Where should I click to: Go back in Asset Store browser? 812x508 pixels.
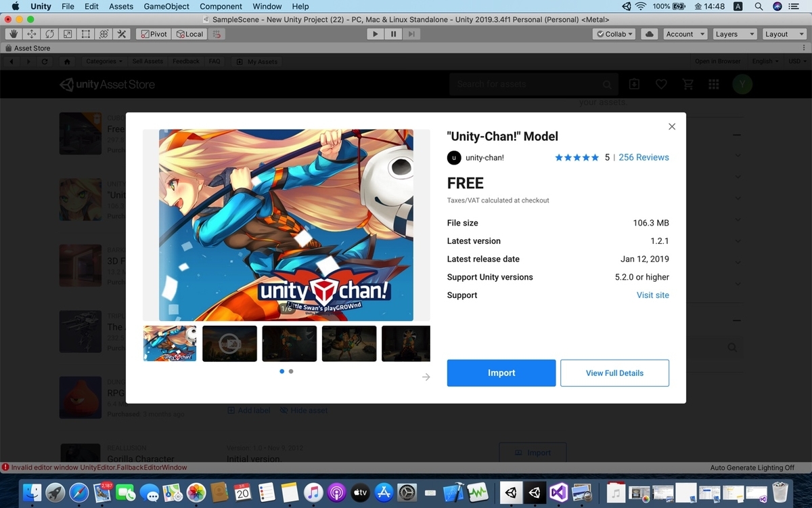pyautogui.click(x=12, y=62)
